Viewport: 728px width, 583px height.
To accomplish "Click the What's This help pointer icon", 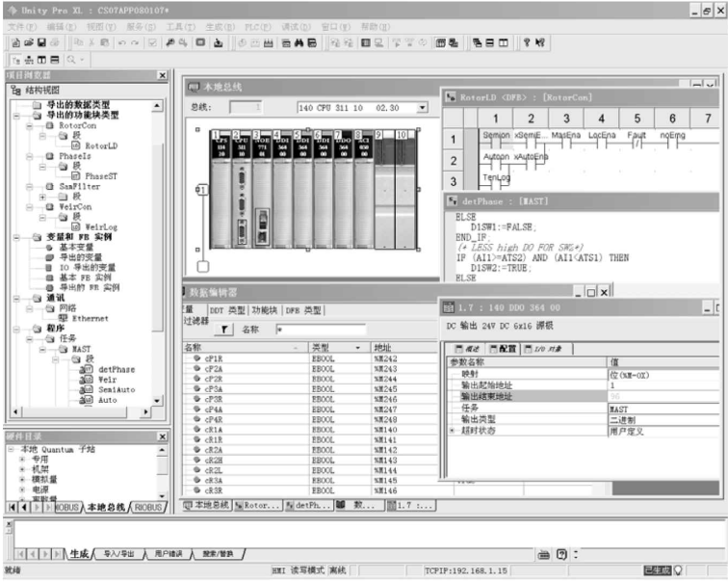I will tap(539, 42).
